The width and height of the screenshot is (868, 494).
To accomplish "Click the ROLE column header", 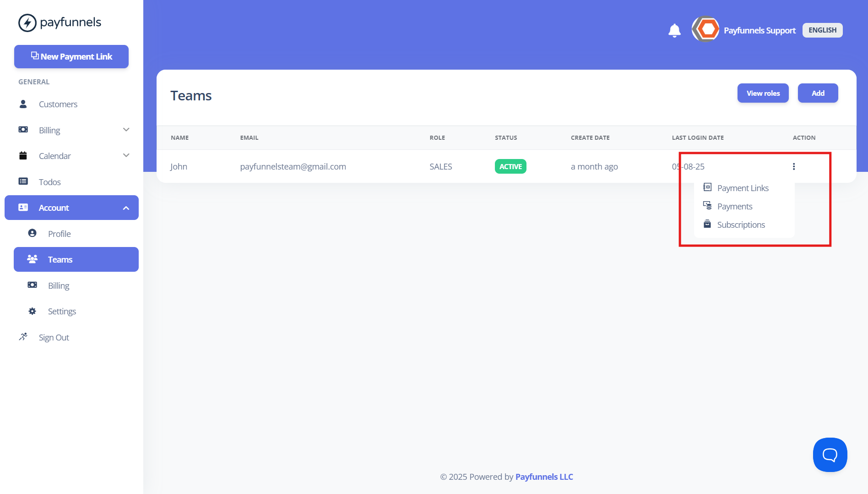I will coord(437,137).
